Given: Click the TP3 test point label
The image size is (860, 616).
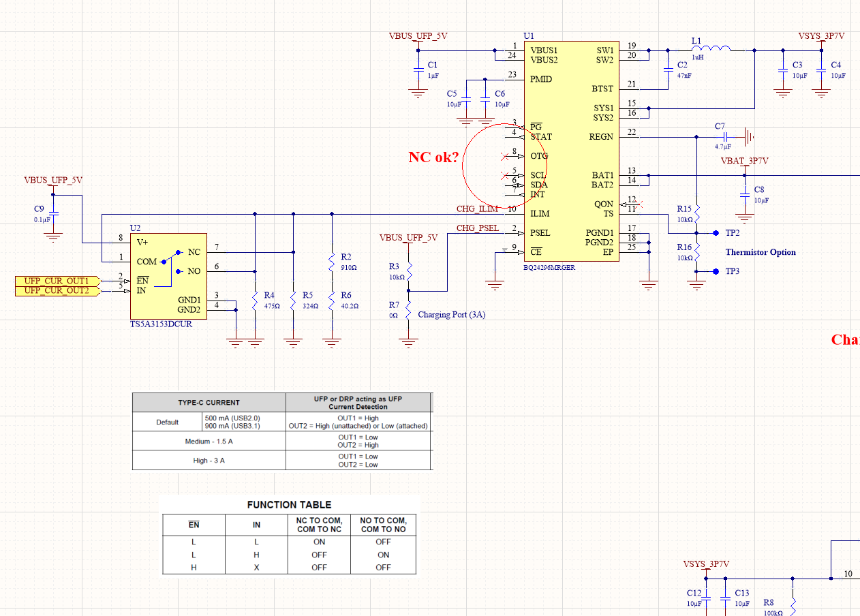Looking at the screenshot, I should tap(733, 271).
